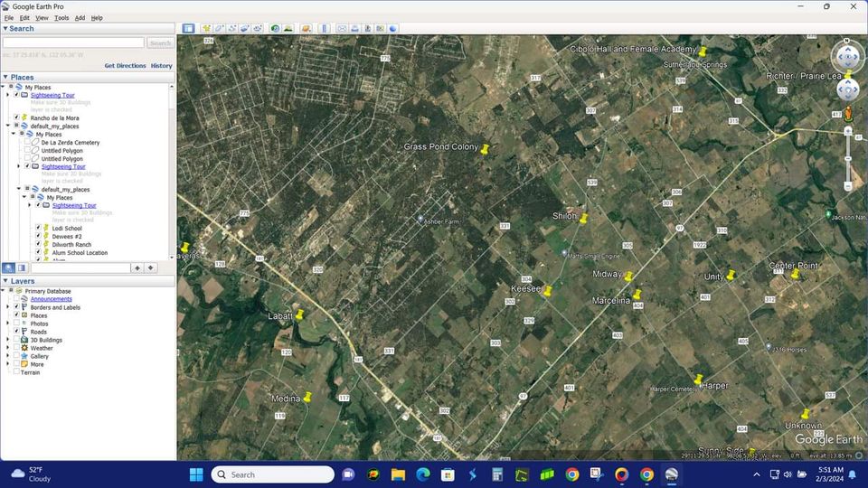Screen dimensions: 868x488
Task: Open the Edit menu
Action: (24, 18)
